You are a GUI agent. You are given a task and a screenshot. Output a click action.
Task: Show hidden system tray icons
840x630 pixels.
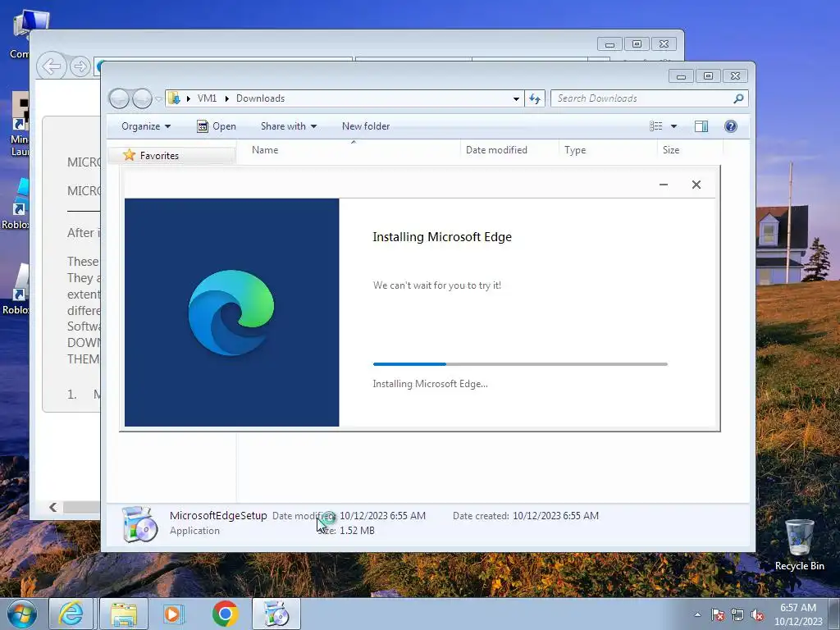click(x=697, y=614)
